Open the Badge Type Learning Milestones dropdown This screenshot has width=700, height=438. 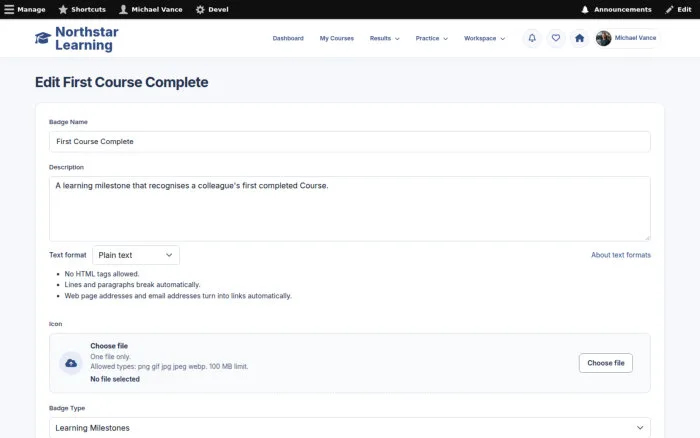coord(350,428)
